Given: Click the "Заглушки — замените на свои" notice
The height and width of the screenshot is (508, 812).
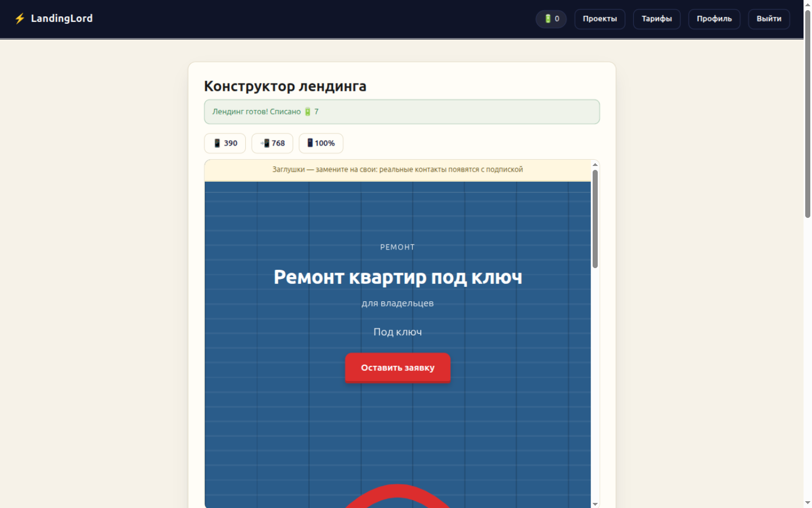Looking at the screenshot, I should 398,170.
